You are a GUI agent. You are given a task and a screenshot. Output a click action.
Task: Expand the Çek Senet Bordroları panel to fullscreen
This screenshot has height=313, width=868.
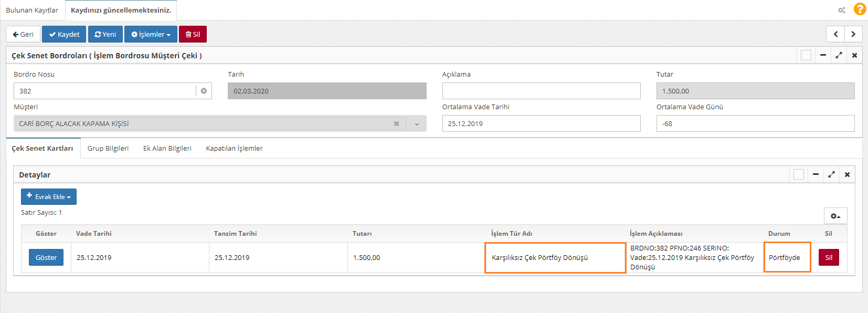pos(839,55)
